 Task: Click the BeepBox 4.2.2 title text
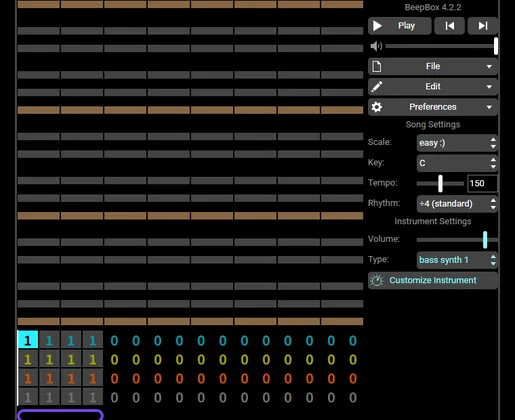point(433,7)
